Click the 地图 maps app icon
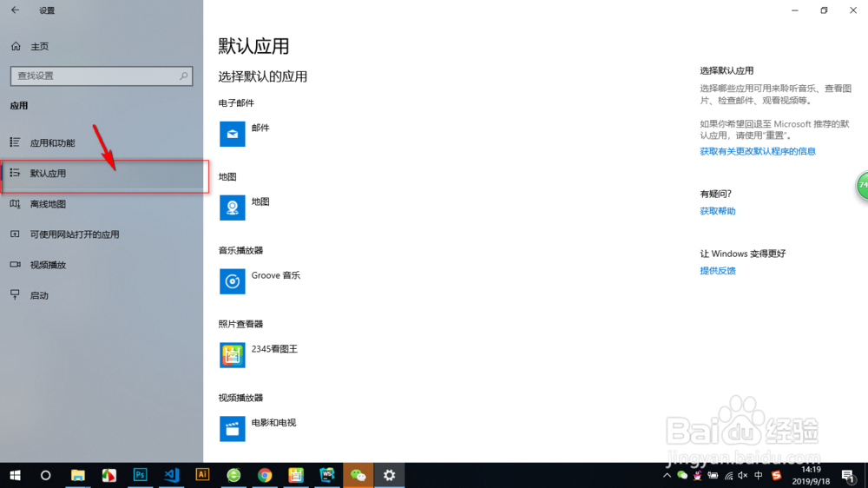 pyautogui.click(x=233, y=208)
